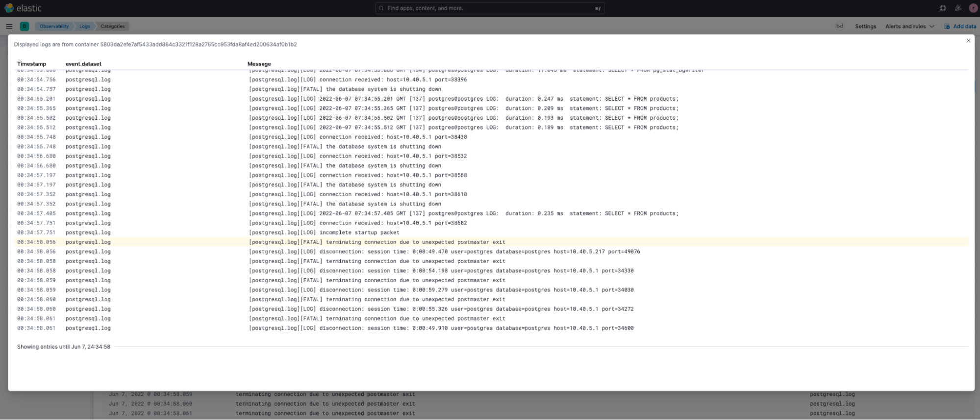Click the event.dataset column header
The height and width of the screenshot is (420, 980).
(x=83, y=64)
